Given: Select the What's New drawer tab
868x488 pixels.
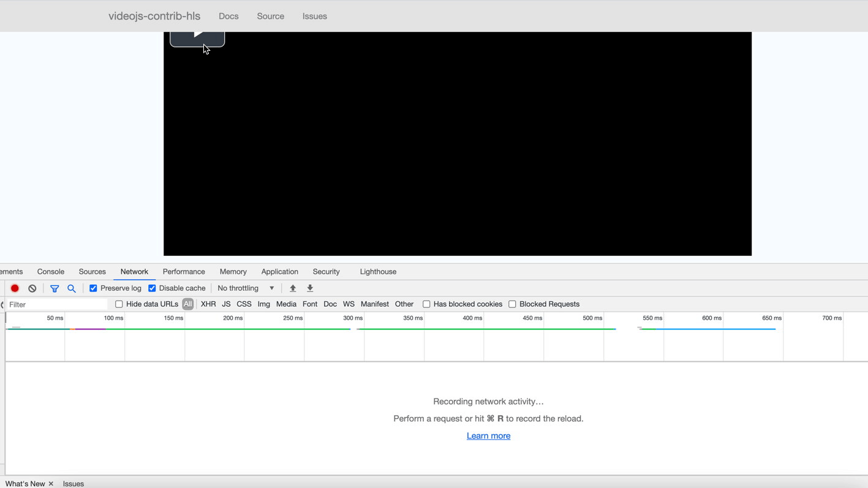Looking at the screenshot, I should [x=25, y=484].
